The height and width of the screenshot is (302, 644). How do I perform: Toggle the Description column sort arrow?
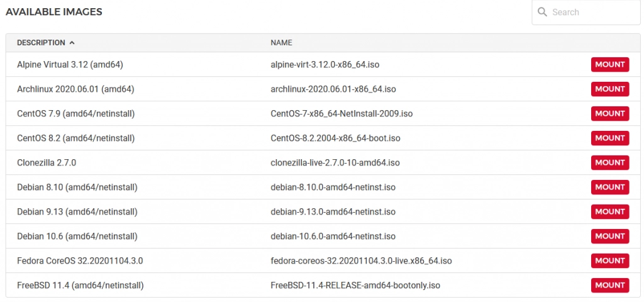pos(72,43)
